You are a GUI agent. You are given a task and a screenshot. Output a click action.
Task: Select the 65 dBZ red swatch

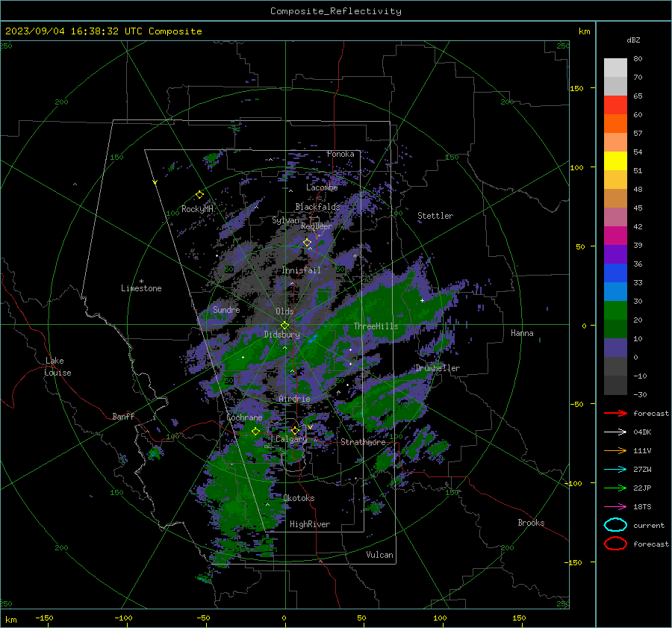[x=615, y=105]
